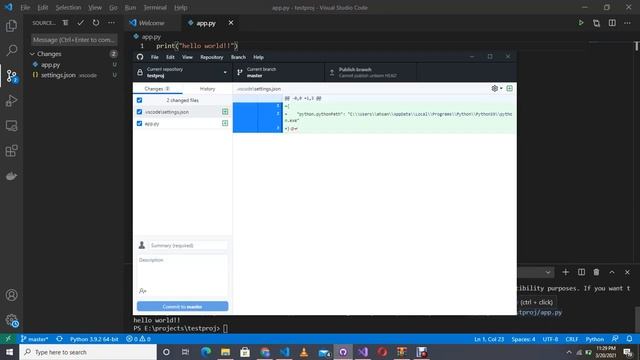640x360 pixels.
Task: Open Microsoft Edge from taskbar
Action: pos(206,352)
